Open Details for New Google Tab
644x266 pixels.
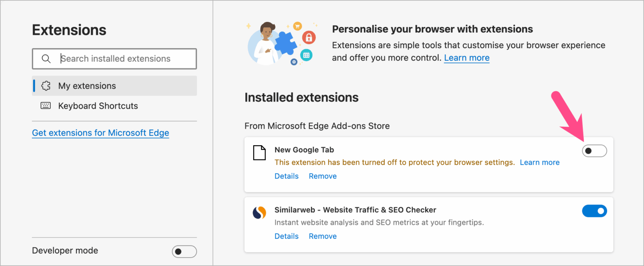tap(286, 176)
